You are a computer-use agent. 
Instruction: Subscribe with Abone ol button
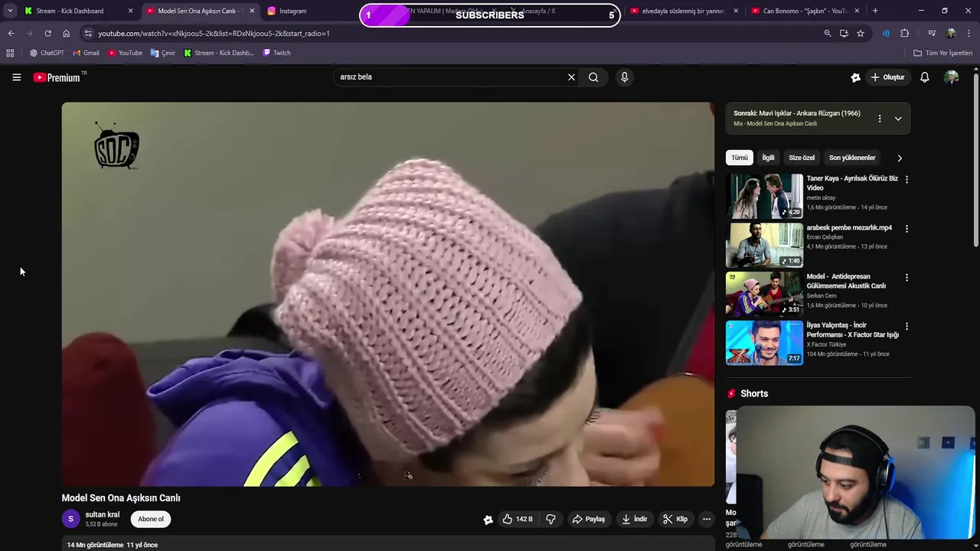click(151, 519)
